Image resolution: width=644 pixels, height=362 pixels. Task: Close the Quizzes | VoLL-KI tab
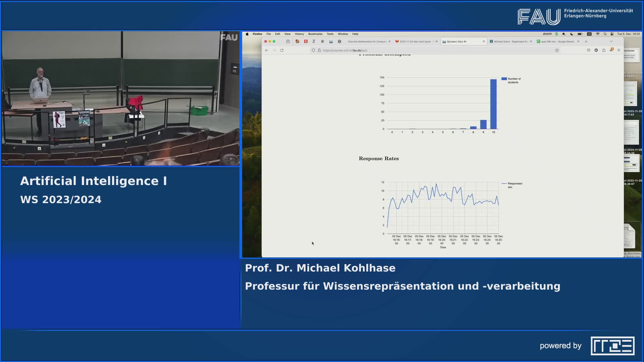(x=484, y=42)
